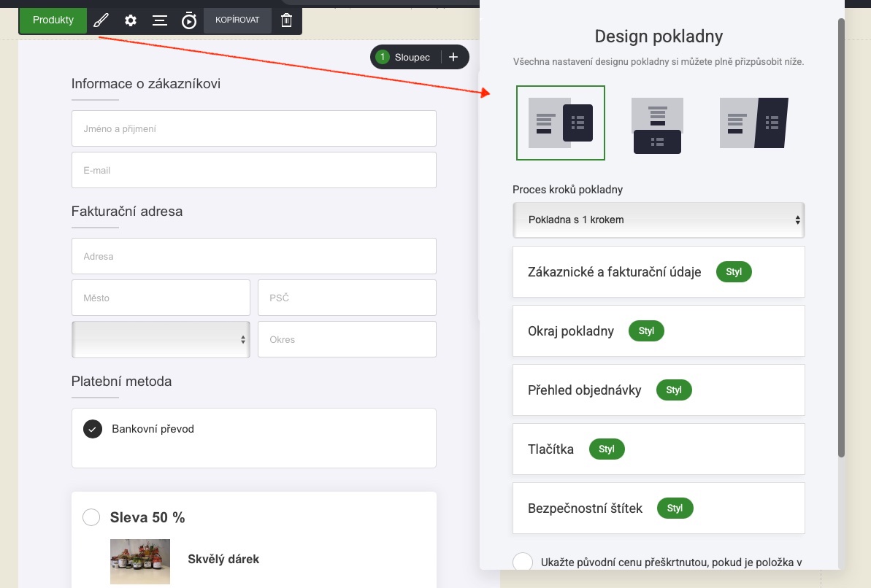Click the Platební metoda heading

tap(122, 382)
